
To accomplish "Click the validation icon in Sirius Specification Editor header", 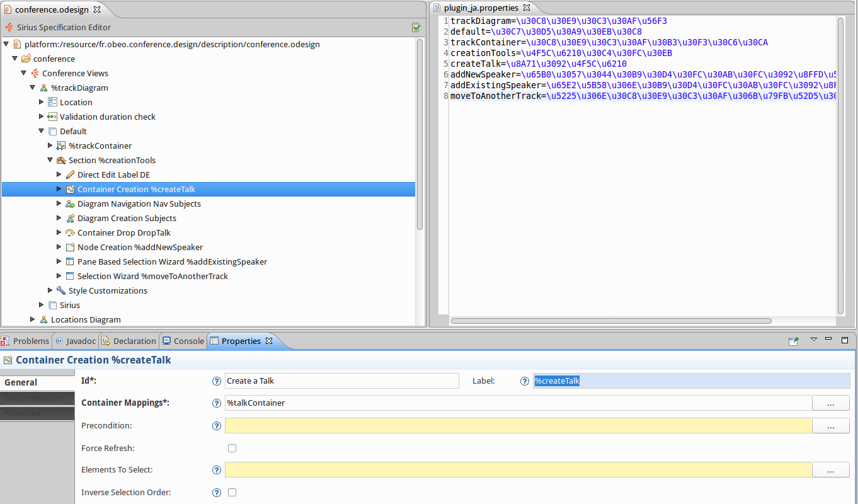I will (416, 27).
